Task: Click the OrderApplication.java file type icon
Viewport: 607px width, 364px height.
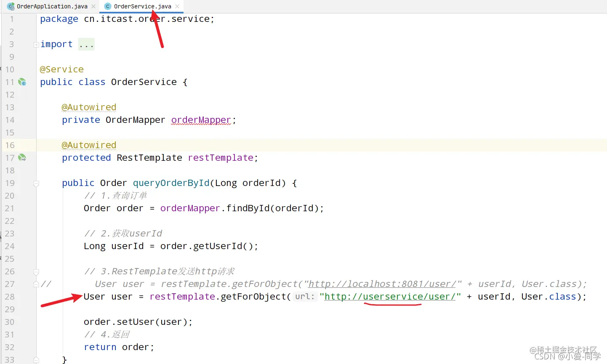Action: [11, 6]
